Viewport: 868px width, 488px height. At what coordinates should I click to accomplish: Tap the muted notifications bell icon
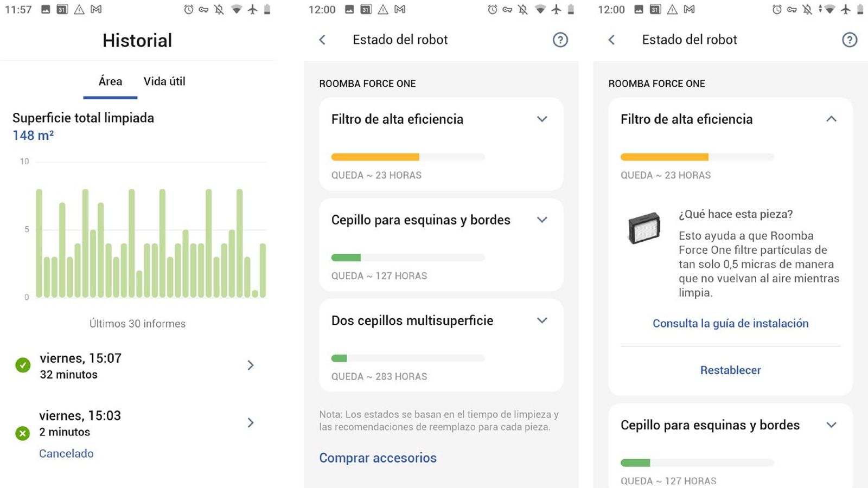coord(523,9)
